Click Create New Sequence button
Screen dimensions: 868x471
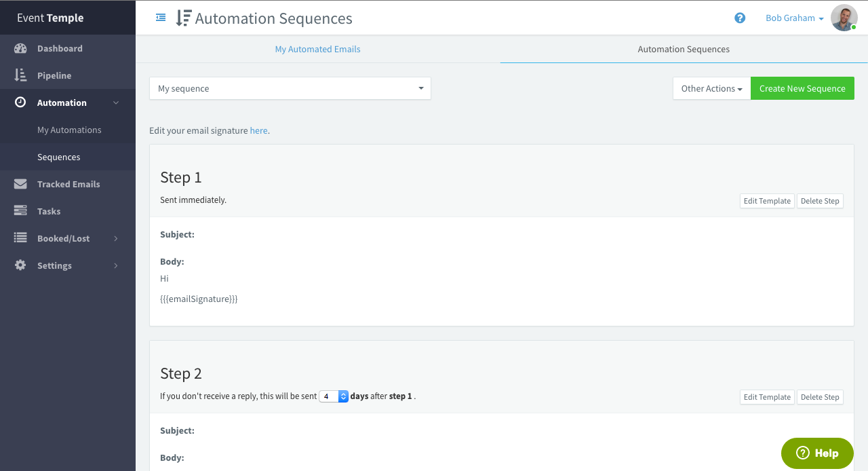(x=802, y=88)
